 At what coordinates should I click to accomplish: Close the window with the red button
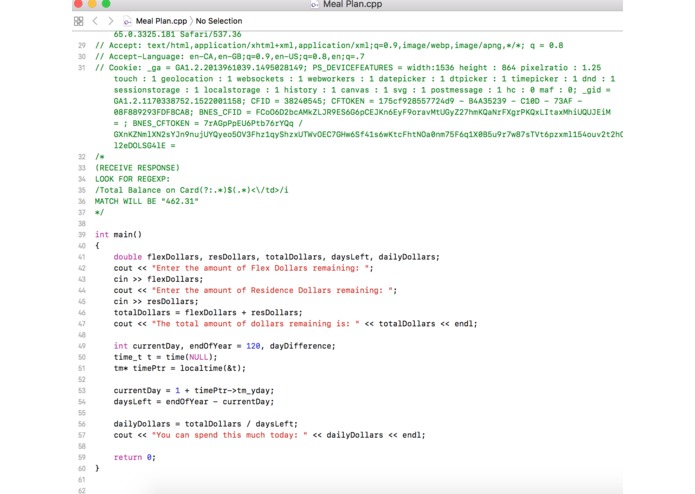(x=78, y=4)
